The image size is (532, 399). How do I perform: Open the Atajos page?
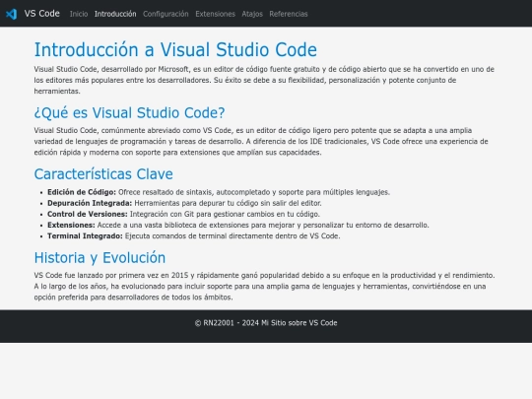[x=252, y=14]
